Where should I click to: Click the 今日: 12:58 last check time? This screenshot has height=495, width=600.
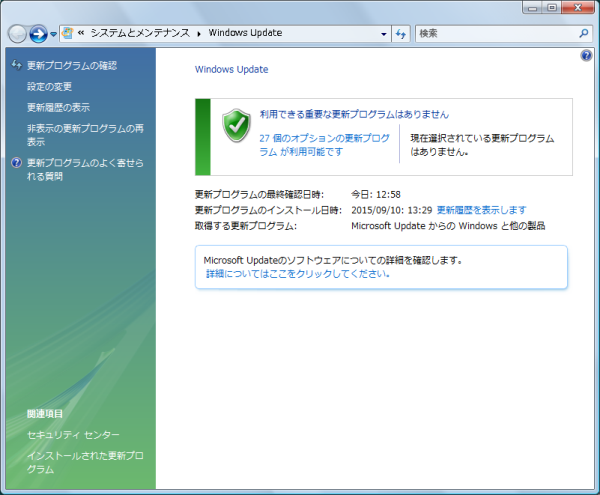point(376,195)
